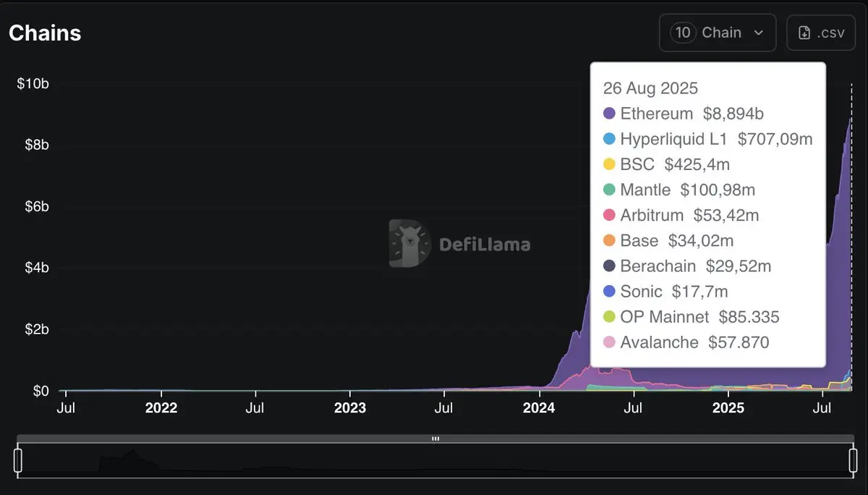Click Berachain $29,52m value
This screenshot has height=495, width=868.
739,266
